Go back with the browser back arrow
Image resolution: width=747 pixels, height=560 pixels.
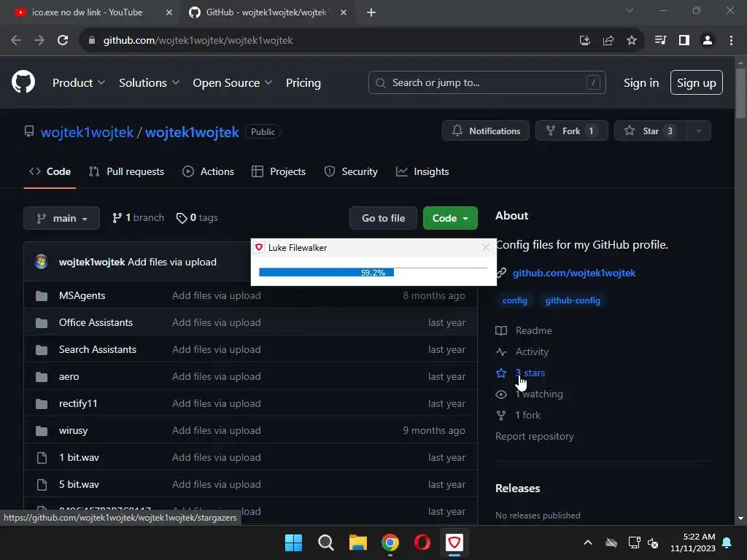(16, 41)
